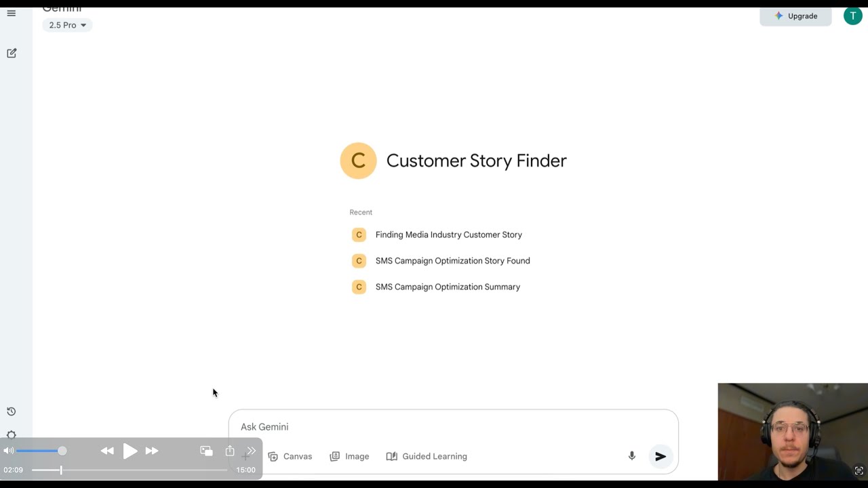
Task: Click gem icon beside Finding Media Industry row
Action: point(359,235)
